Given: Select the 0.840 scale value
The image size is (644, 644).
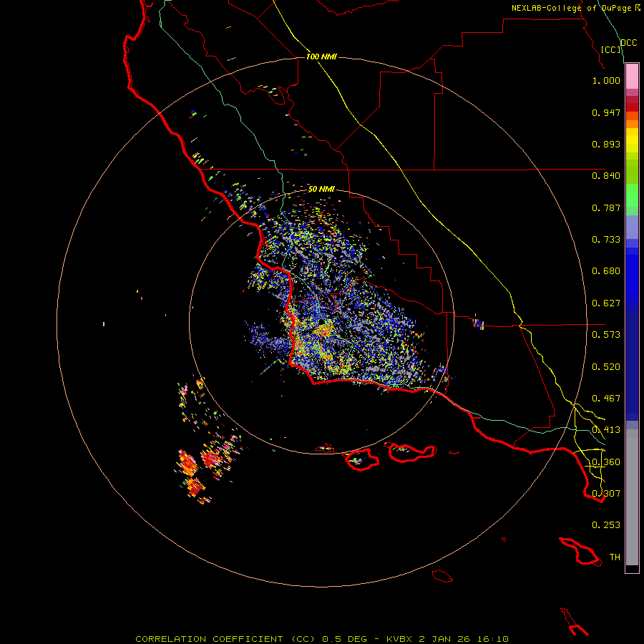Looking at the screenshot, I should [x=606, y=176].
